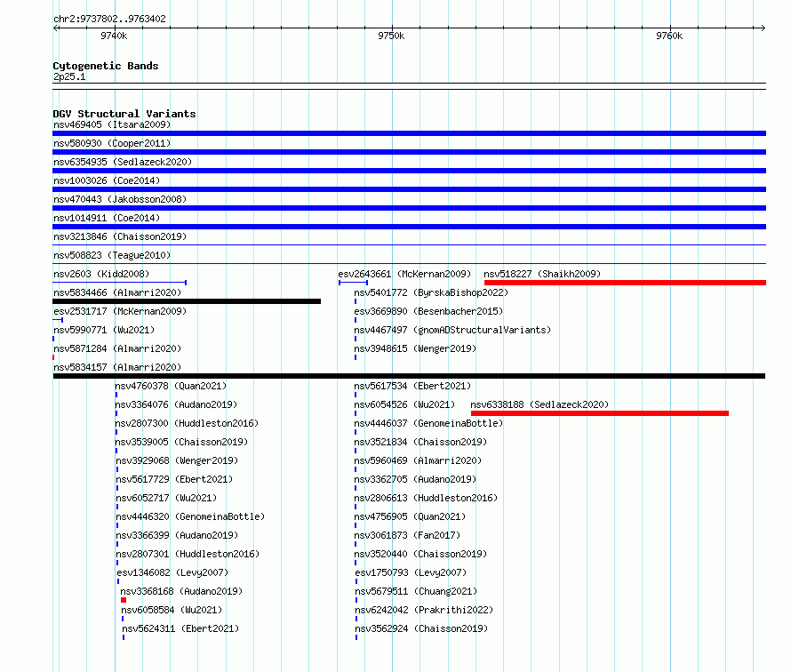Select the red nsv6338188 (Sedlazeck2020) bar
Image resolution: width=791 pixels, height=672 pixels.
pyautogui.click(x=600, y=413)
